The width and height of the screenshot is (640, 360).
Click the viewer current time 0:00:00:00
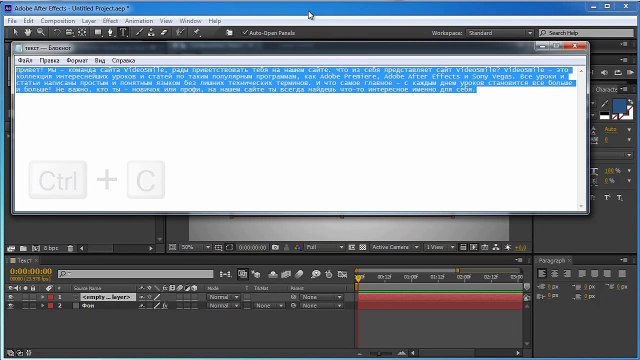coord(252,247)
